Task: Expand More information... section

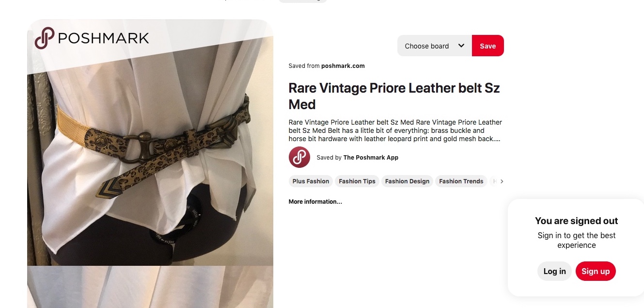Action: pyautogui.click(x=315, y=202)
